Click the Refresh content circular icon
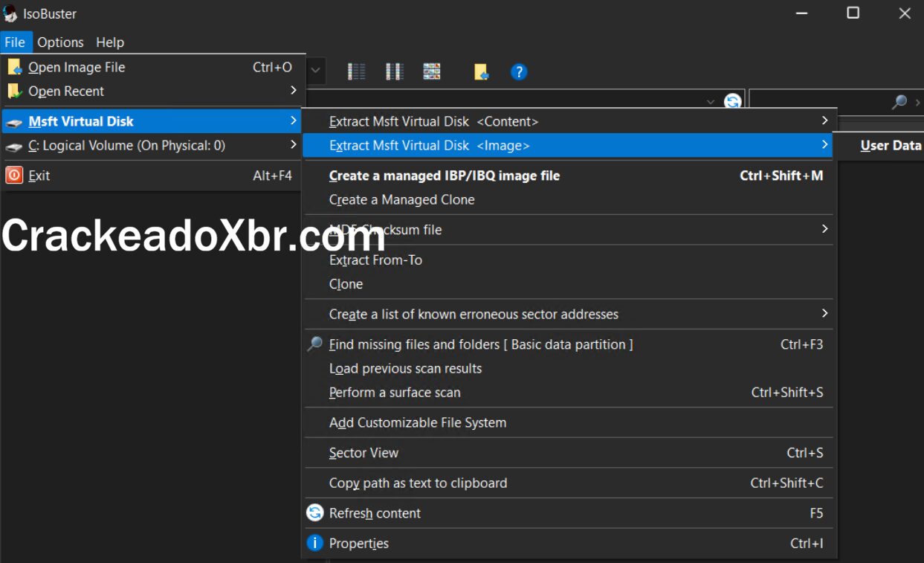924x563 pixels. pyautogui.click(x=315, y=513)
